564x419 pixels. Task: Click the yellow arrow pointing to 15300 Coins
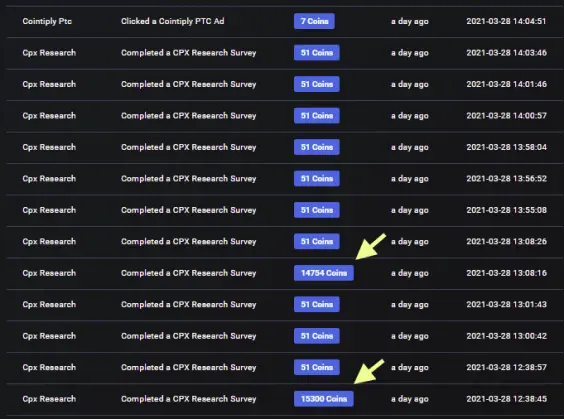coord(369,372)
